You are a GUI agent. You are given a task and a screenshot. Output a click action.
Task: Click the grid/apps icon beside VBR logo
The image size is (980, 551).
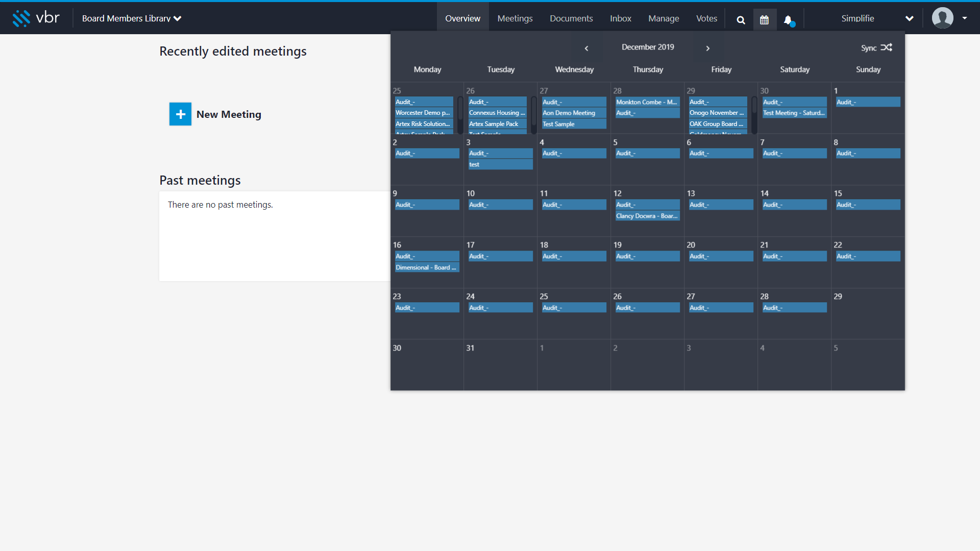click(x=21, y=18)
